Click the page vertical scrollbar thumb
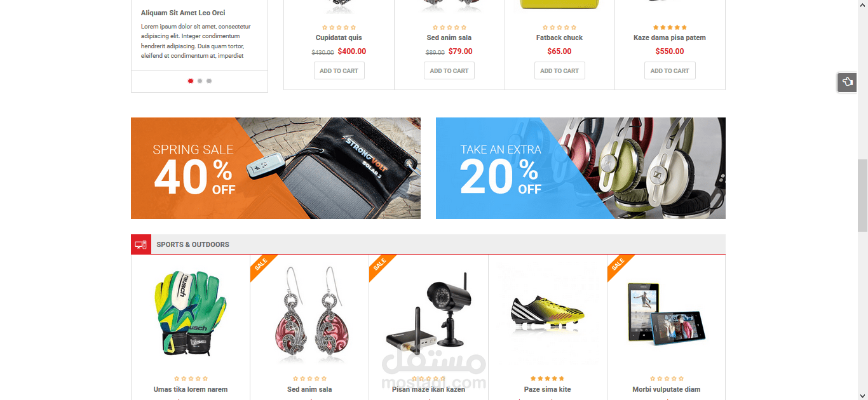The image size is (868, 400). tap(862, 196)
